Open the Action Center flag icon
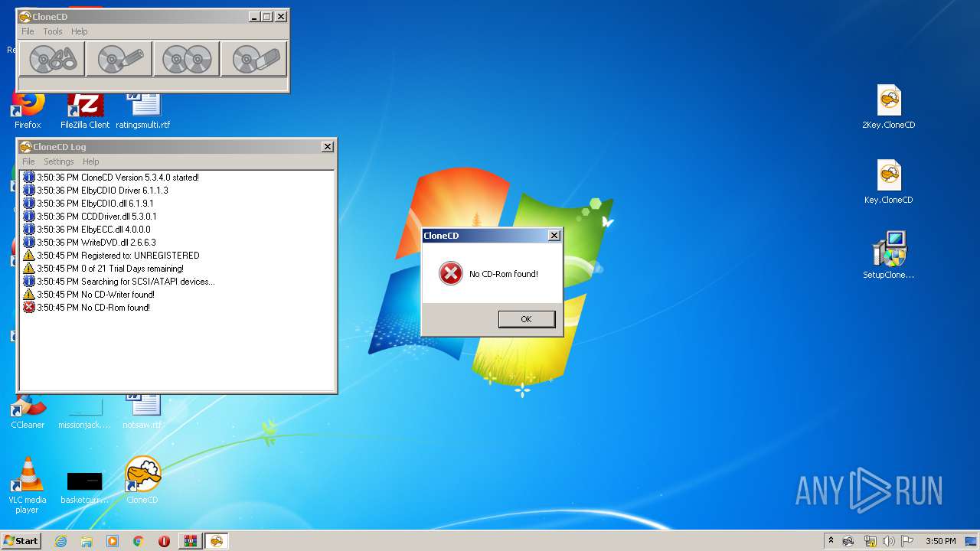The height and width of the screenshot is (551, 980). coord(907,541)
